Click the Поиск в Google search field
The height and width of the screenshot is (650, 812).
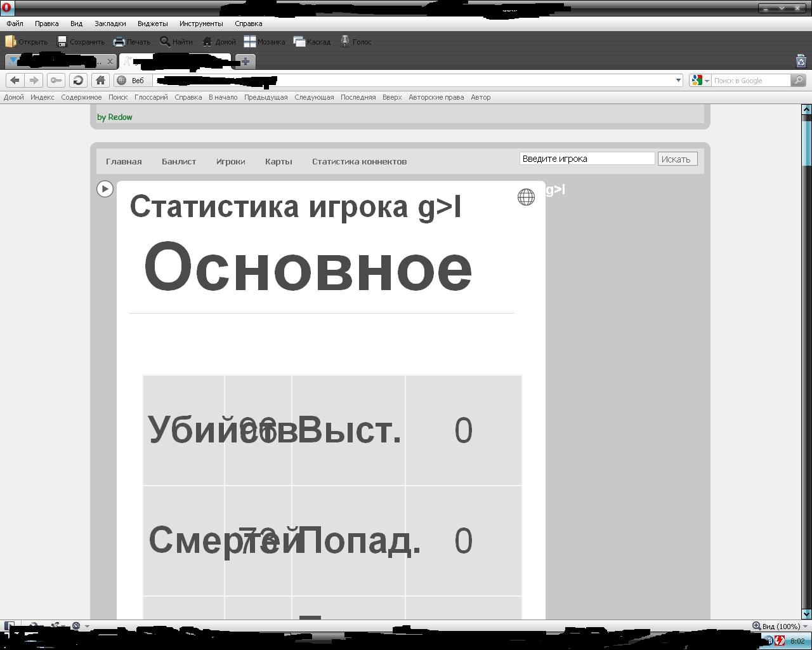(x=750, y=80)
